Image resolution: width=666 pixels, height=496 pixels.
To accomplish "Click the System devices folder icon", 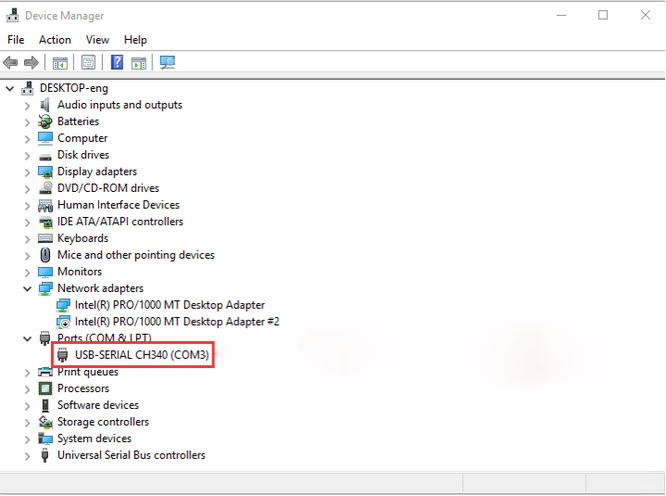I will pos(45,438).
